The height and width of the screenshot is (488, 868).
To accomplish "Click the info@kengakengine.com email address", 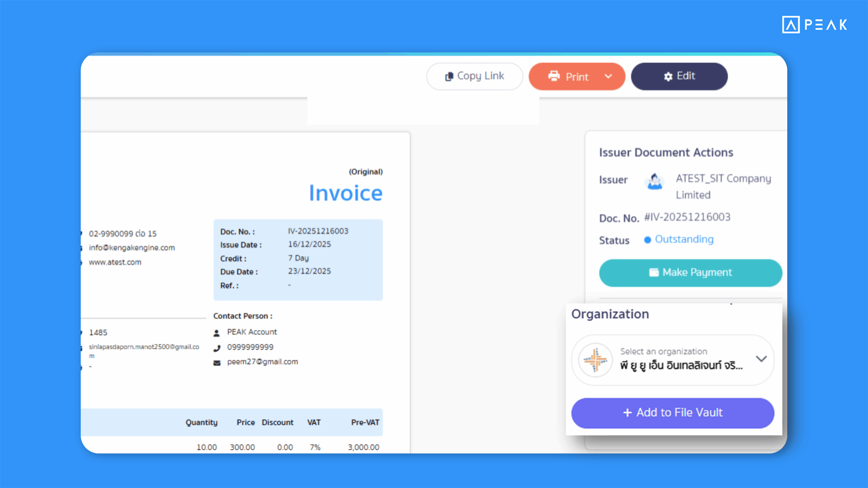I will point(132,247).
